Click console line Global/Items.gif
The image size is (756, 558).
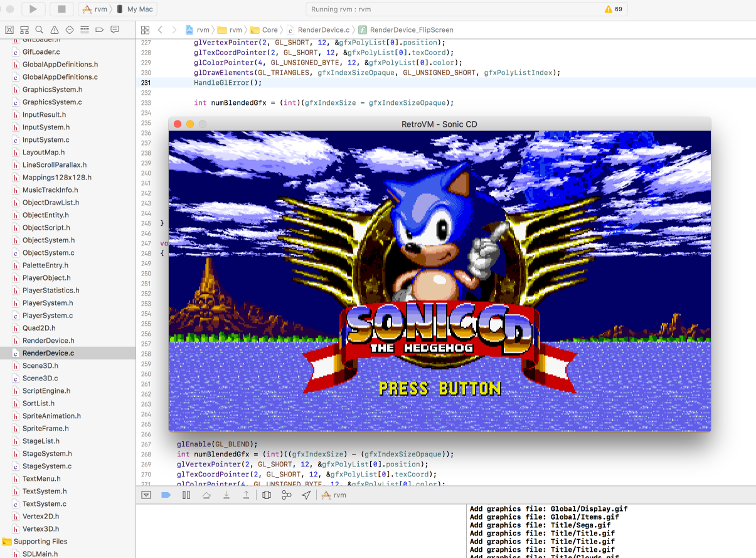544,517
